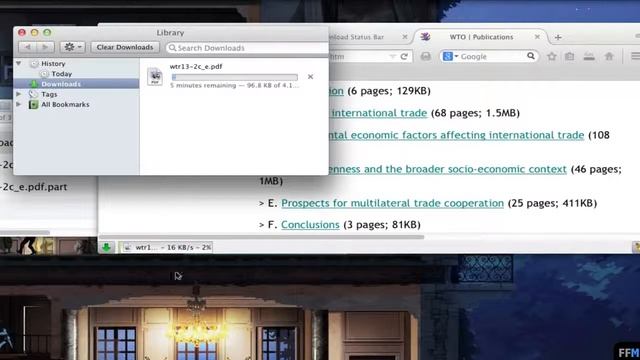Select the wtr13-2c_e.pdf download name
Viewport: 640px width, 360px height.
coord(196,67)
